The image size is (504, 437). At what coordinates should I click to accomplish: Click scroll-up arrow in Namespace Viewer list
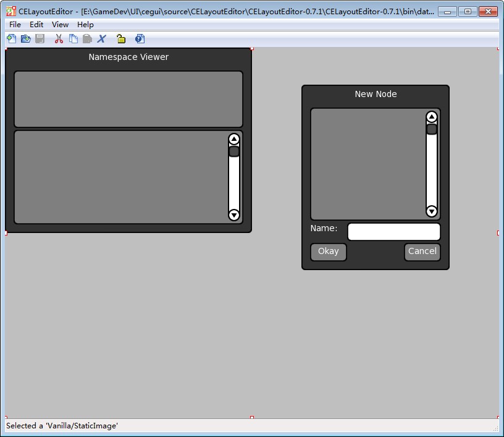234,139
